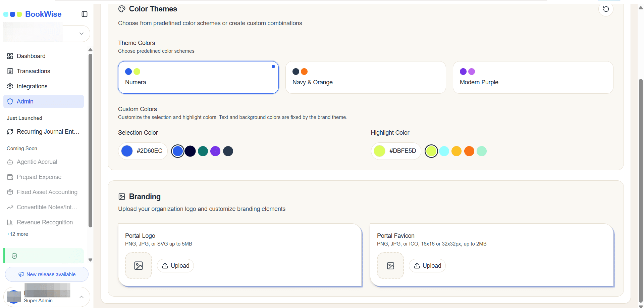Choose the cyan highlight color swatch

[444, 151]
